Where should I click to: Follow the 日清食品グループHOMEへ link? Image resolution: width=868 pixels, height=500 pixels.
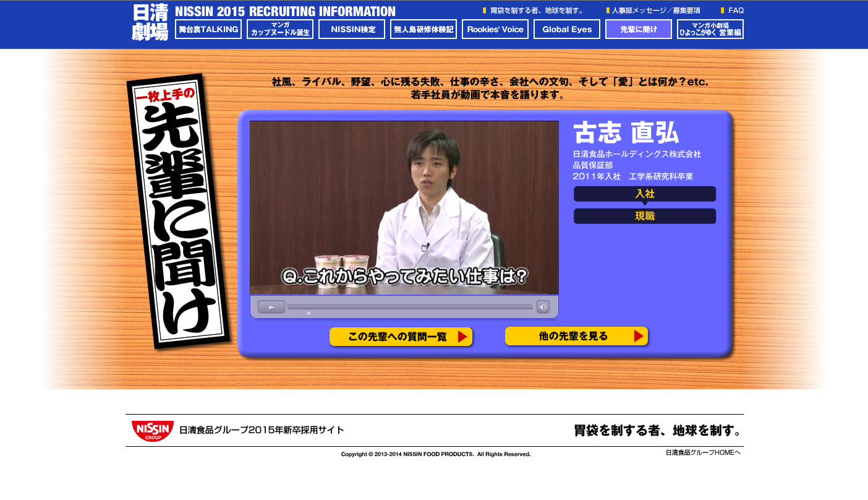[x=703, y=452]
